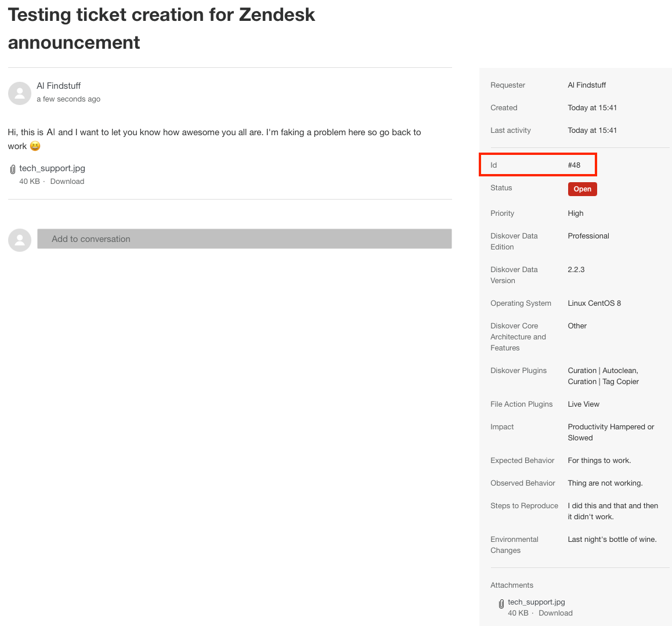
Task: Click the smiling emoji in the ticket message
Action: click(x=34, y=146)
